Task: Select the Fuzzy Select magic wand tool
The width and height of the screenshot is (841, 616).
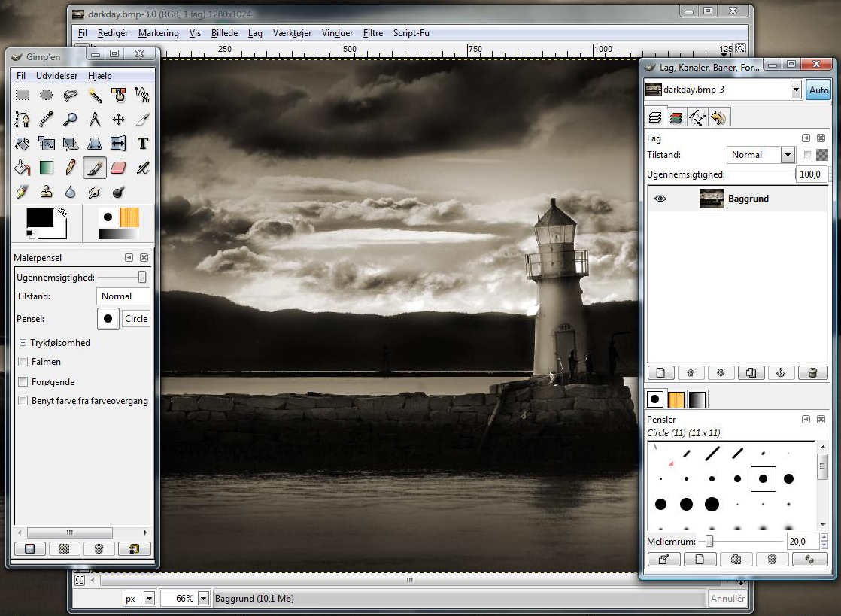Action: [95, 95]
